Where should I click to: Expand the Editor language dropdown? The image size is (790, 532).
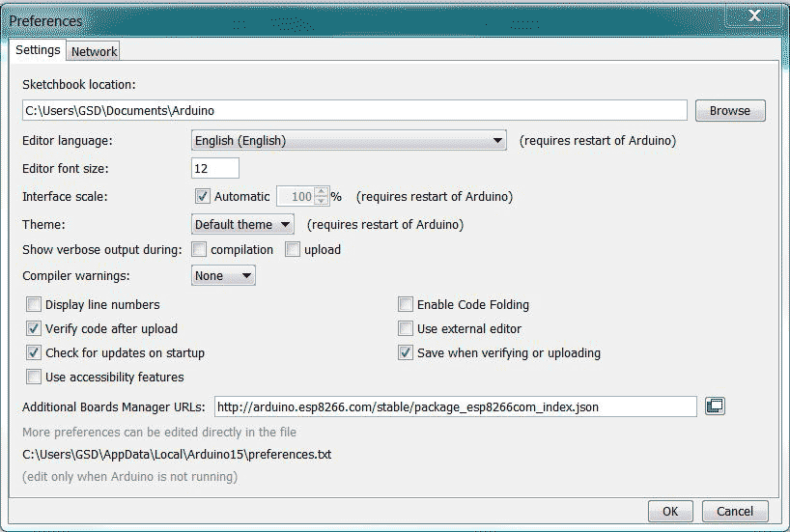[349, 140]
